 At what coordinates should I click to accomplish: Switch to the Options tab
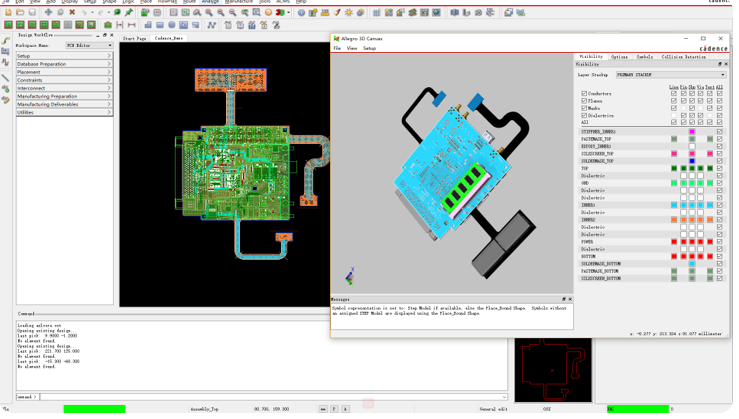point(619,57)
